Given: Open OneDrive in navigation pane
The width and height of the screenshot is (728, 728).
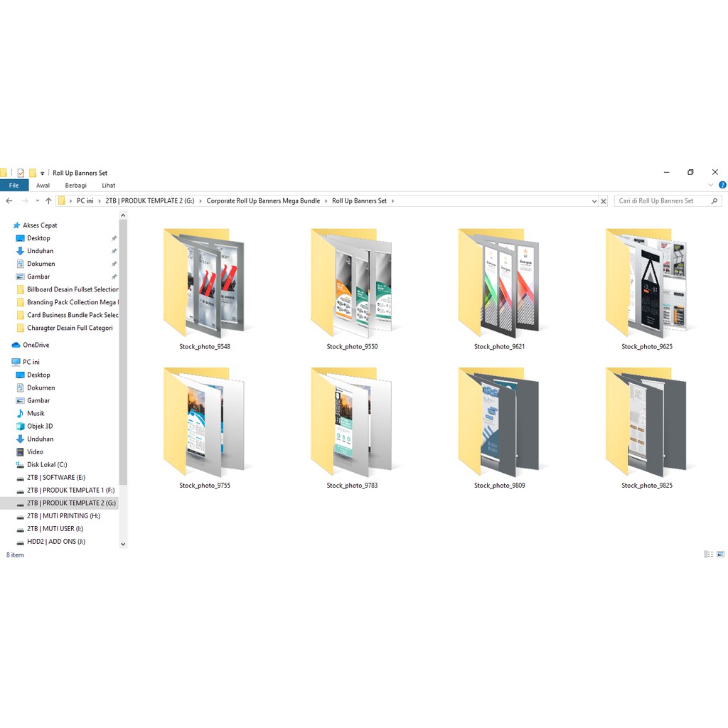Looking at the screenshot, I should tap(36, 345).
